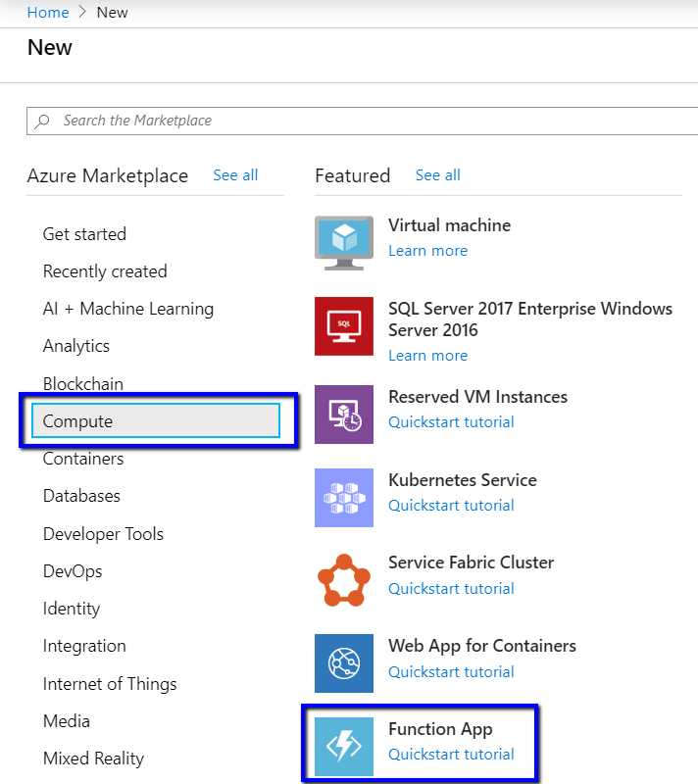698x784 pixels.
Task: Open See all next to Azure Marketplace
Action: click(235, 175)
